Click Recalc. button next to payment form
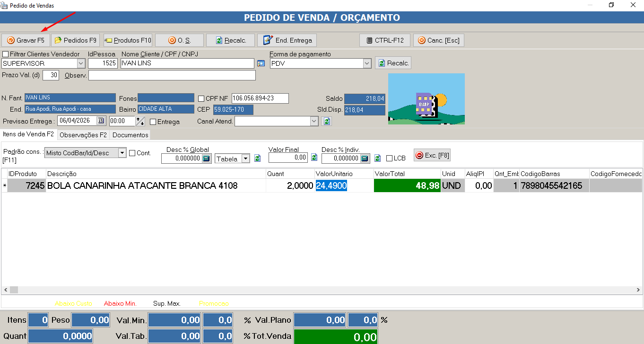644x344 pixels. 393,63
